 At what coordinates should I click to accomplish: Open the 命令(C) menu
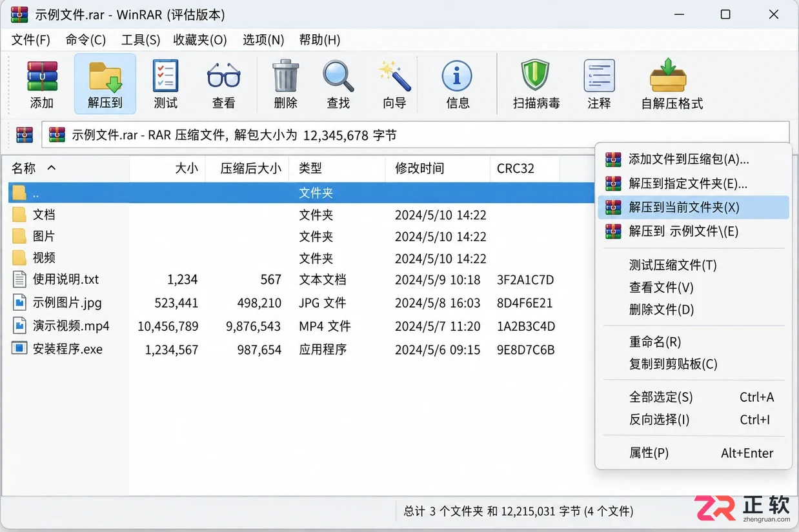click(x=86, y=40)
